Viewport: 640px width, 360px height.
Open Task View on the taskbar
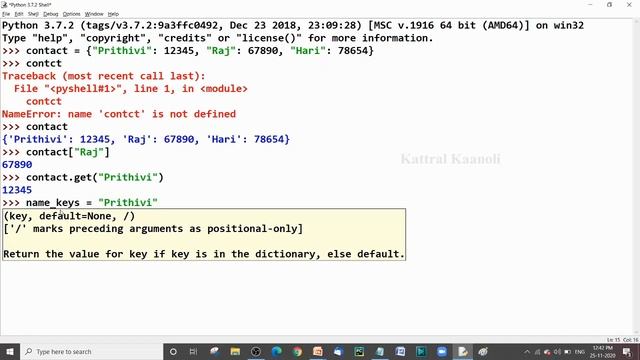[193, 351]
